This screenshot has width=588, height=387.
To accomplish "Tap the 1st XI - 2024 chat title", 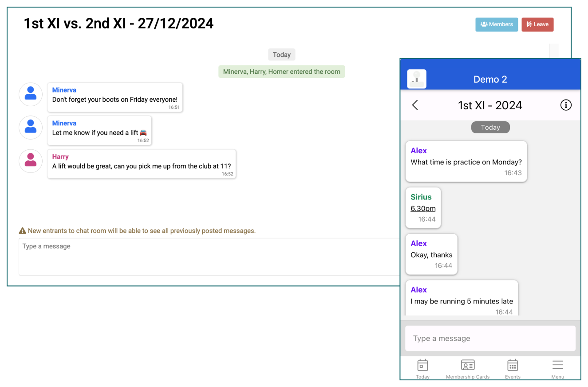I will [x=490, y=105].
